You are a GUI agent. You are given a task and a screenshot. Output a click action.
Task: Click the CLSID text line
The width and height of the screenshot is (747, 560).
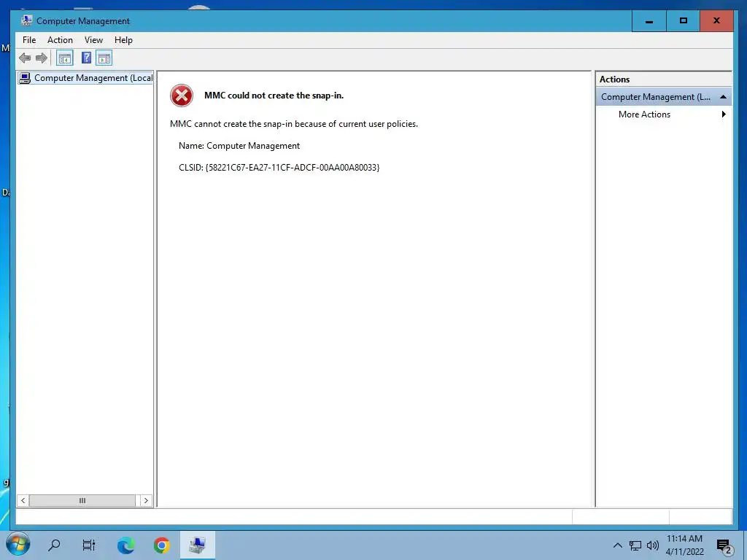[x=279, y=168]
